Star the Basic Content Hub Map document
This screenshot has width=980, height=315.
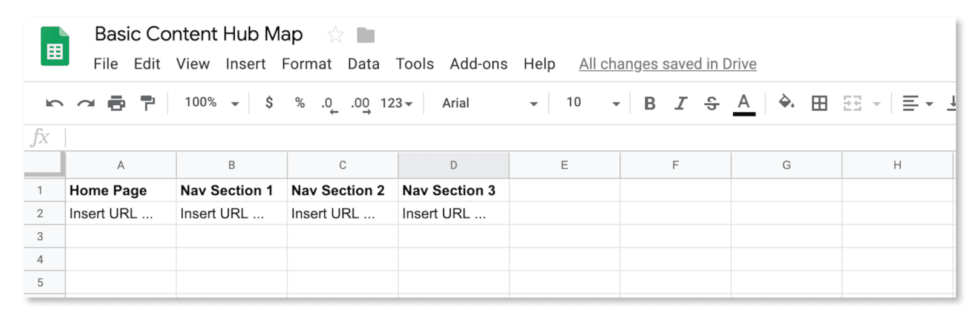pyautogui.click(x=335, y=34)
